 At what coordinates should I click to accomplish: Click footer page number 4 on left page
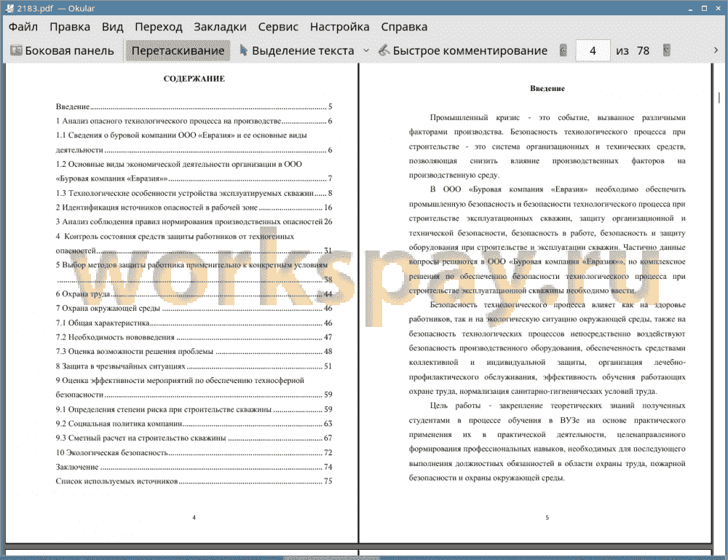(194, 517)
